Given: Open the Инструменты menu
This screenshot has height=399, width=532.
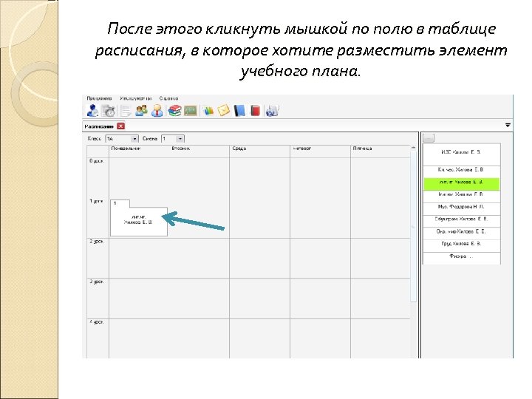Looking at the screenshot, I should (135, 98).
